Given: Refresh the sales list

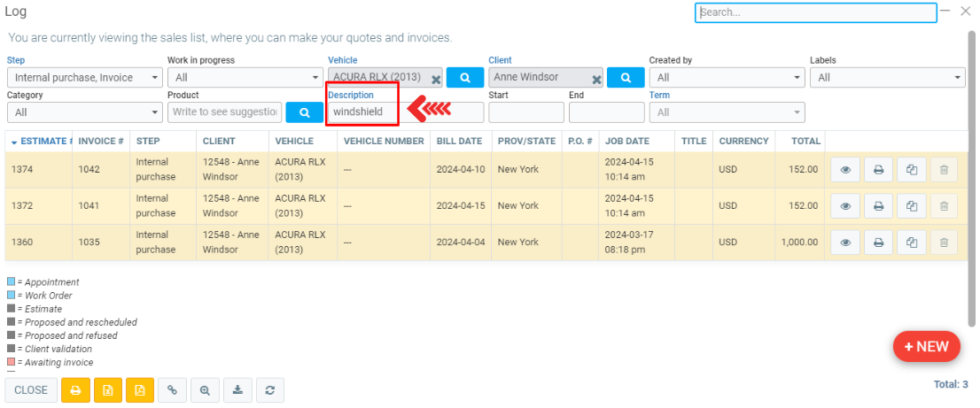Looking at the screenshot, I should 269,390.
